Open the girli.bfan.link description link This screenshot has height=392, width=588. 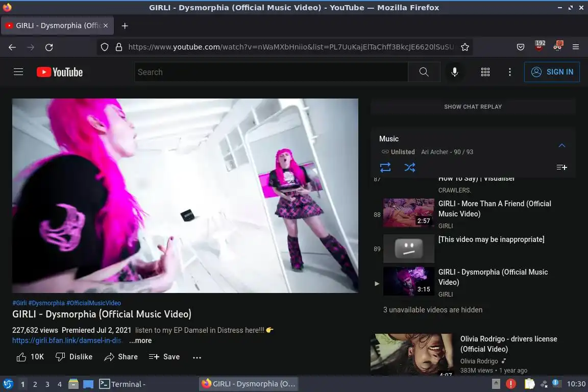tap(67, 340)
